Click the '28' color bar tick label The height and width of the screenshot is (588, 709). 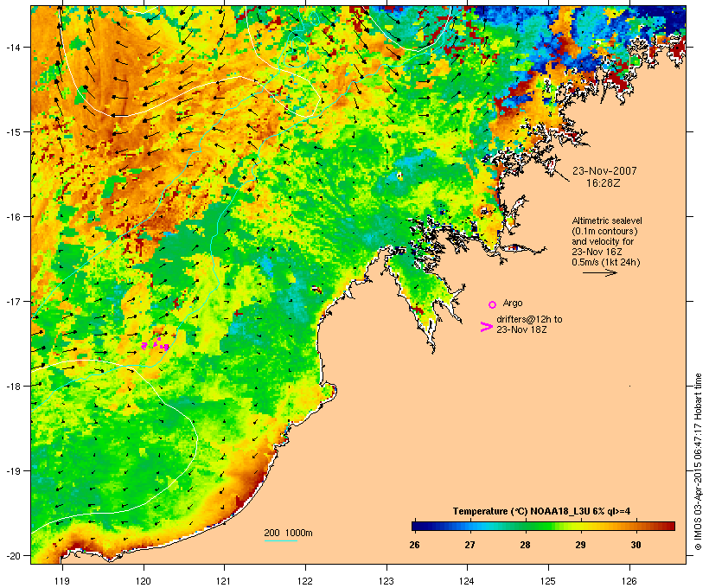(x=525, y=545)
